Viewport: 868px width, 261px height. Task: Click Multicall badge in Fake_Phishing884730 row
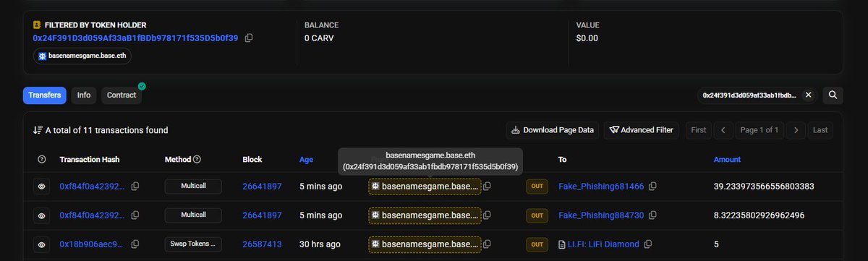(193, 215)
